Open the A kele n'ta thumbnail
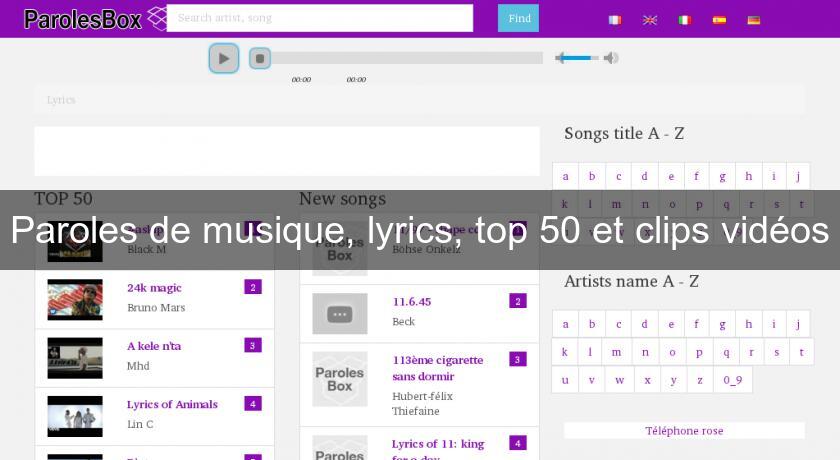The image size is (840, 460). [x=75, y=358]
